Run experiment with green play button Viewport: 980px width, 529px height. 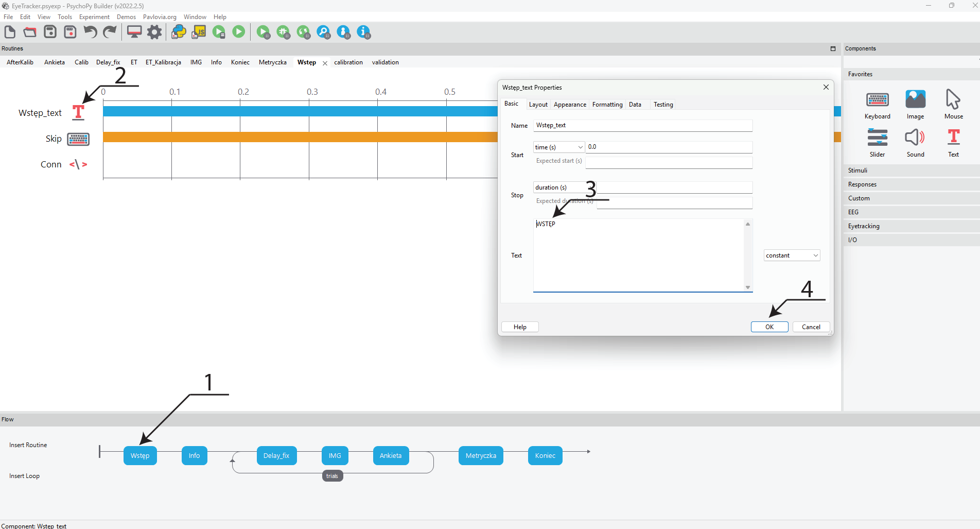(x=239, y=32)
